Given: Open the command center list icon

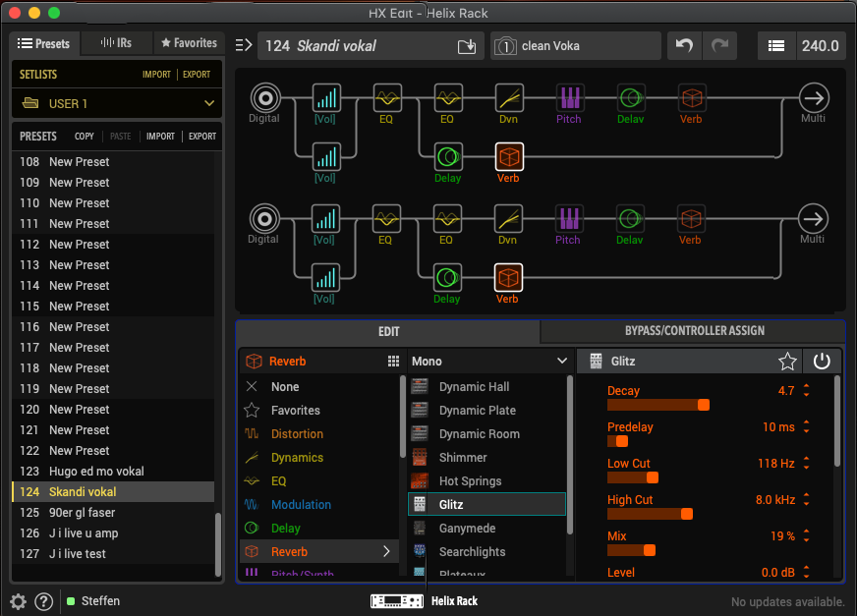Looking at the screenshot, I should [776, 46].
